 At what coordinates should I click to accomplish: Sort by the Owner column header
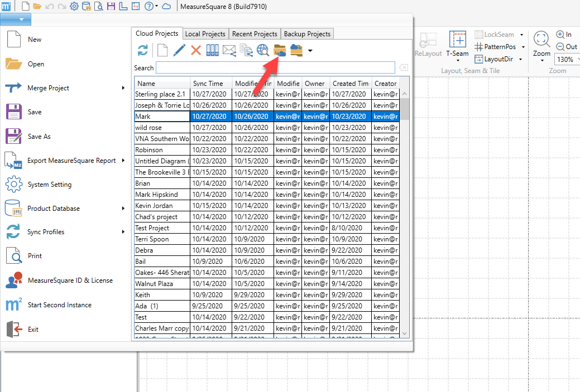[x=315, y=84]
